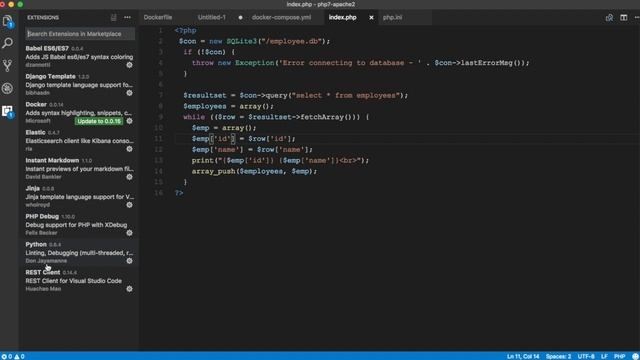This screenshot has height=360, width=640.
Task: Click gear icon for Instant Markdown extension
Action: [x=129, y=177]
